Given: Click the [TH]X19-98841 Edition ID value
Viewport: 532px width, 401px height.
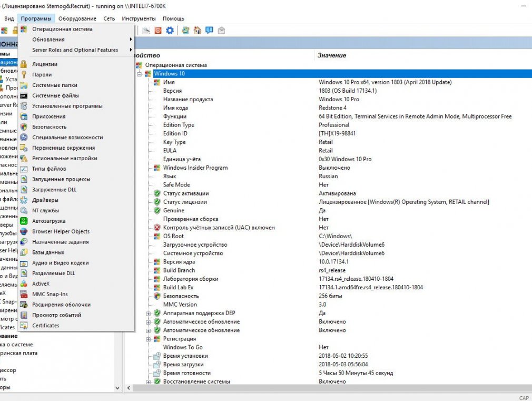Looking at the screenshot, I should pyautogui.click(x=337, y=133).
